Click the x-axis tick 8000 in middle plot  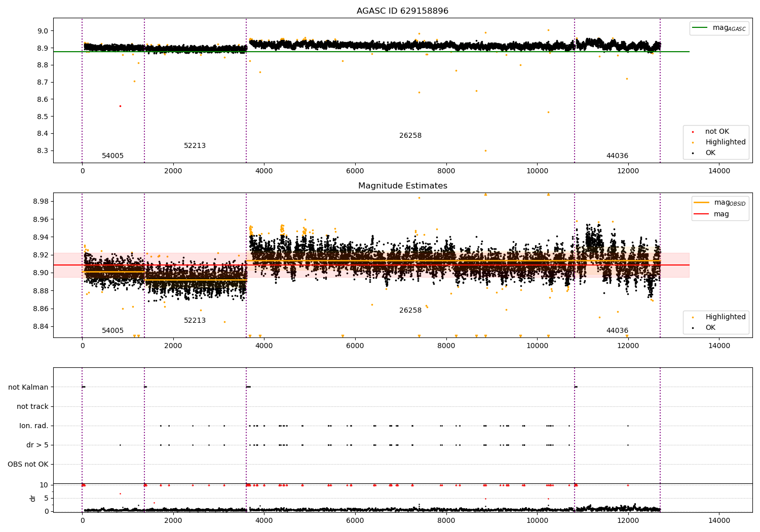point(446,346)
